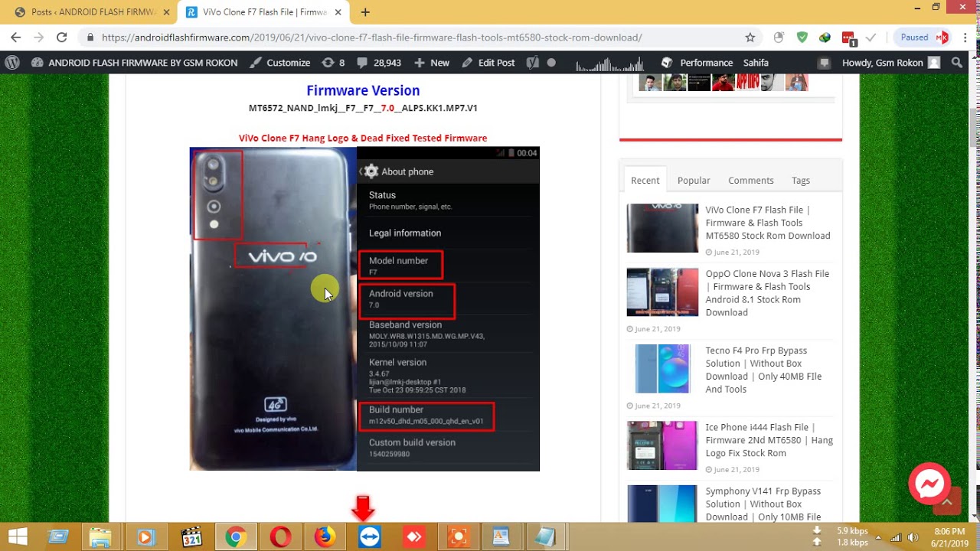The width and height of the screenshot is (980, 551).
Task: Open ANDROID FLASH FIRMWARE BY GSM ROKON site menu
Action: (x=134, y=63)
